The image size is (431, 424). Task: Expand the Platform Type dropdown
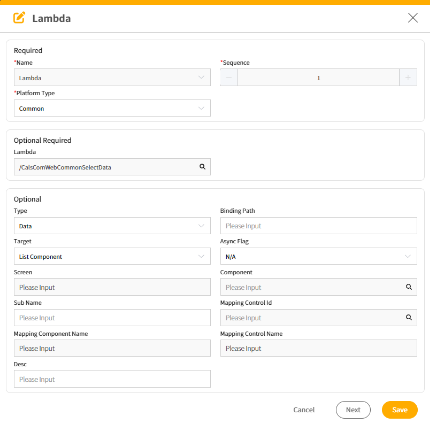click(x=112, y=108)
